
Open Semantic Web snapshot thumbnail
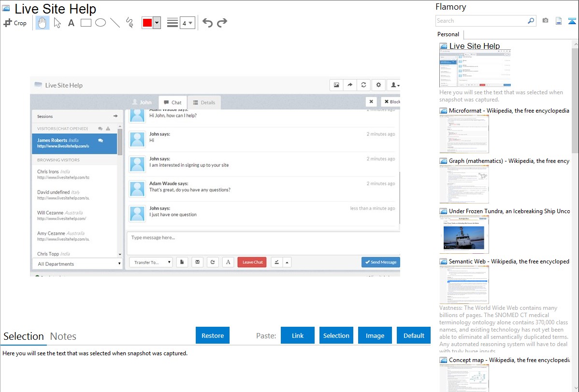464,285
